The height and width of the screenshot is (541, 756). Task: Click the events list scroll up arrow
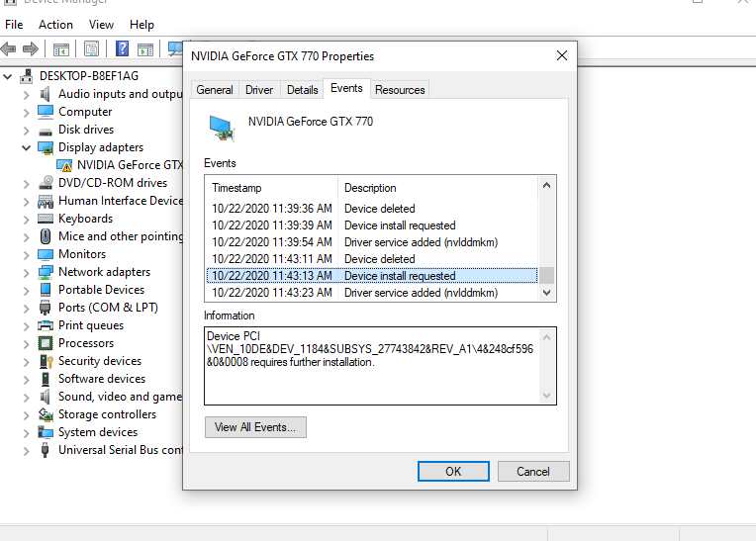click(546, 186)
